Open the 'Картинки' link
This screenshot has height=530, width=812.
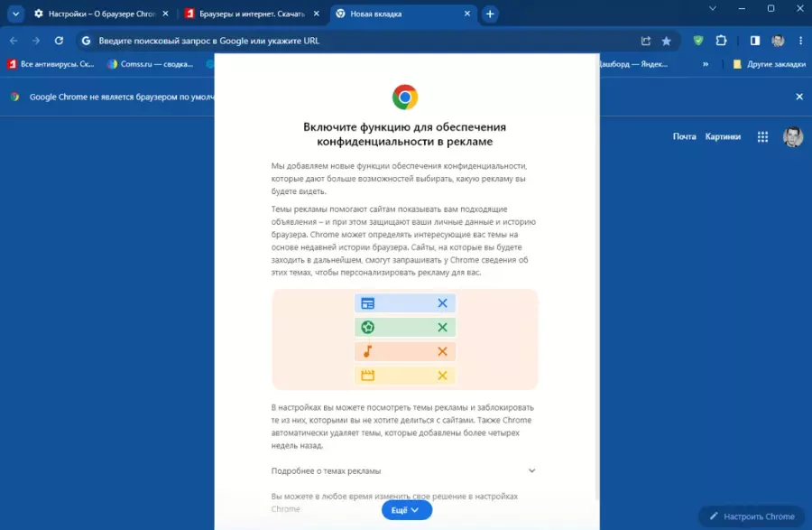[723, 136]
